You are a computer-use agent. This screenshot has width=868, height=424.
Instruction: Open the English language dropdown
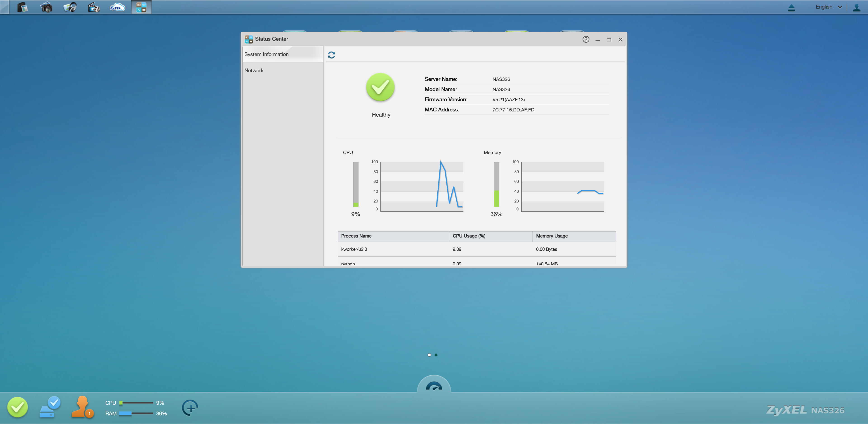[x=829, y=7]
